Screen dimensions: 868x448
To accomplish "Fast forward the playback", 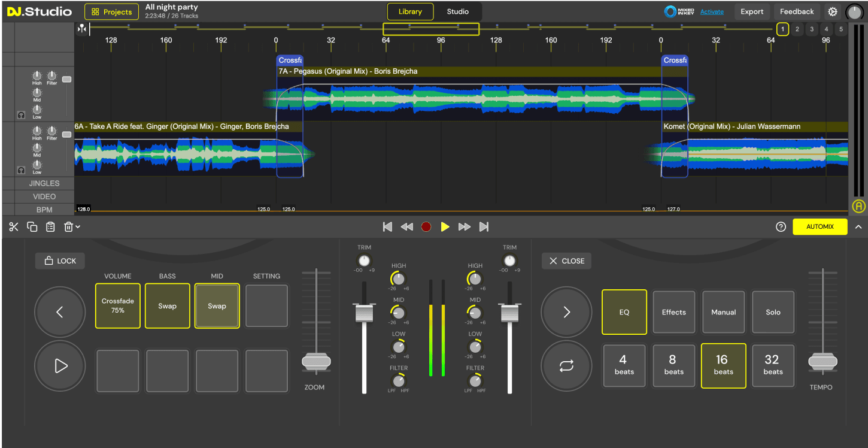I will pyautogui.click(x=465, y=226).
